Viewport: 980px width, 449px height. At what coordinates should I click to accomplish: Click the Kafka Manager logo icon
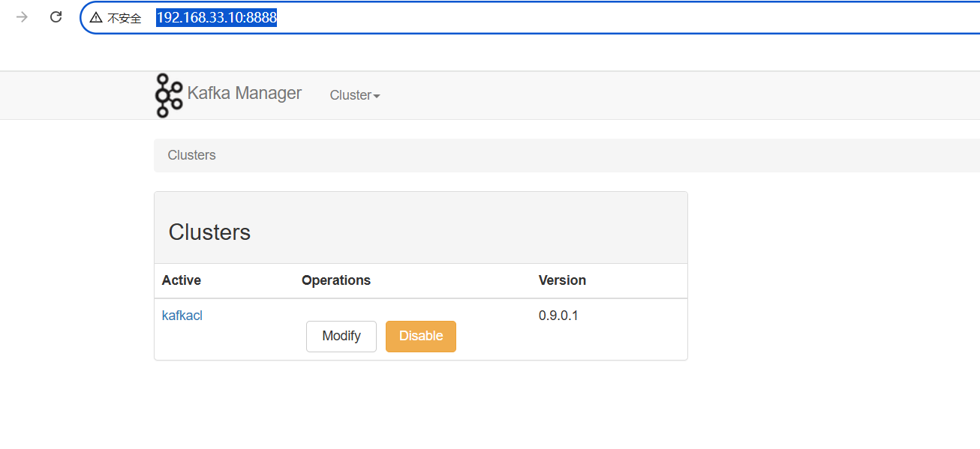pyautogui.click(x=169, y=95)
